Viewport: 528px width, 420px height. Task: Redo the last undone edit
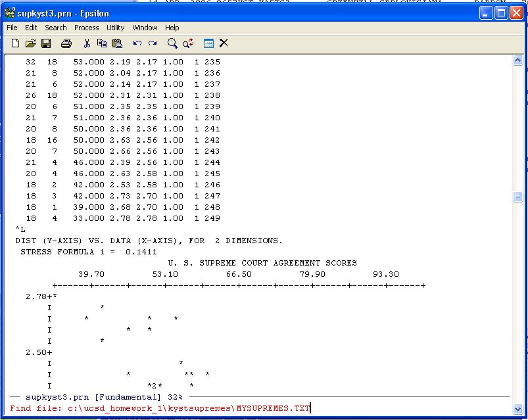coord(153,43)
